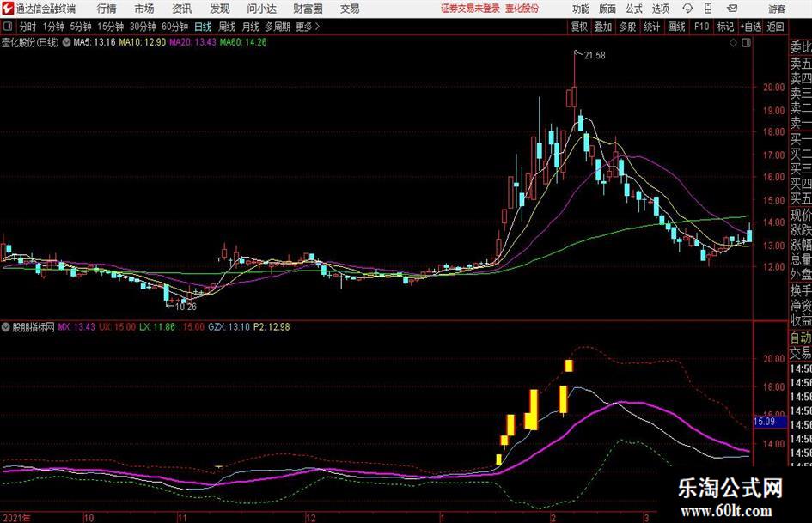
Task: Open the 问小达 menu
Action: (x=262, y=9)
